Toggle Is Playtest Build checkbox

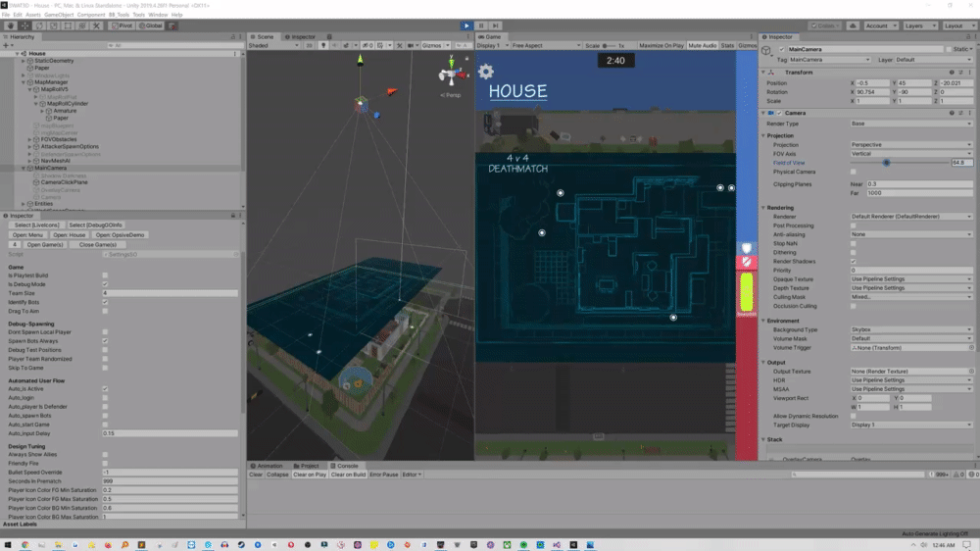tap(105, 275)
